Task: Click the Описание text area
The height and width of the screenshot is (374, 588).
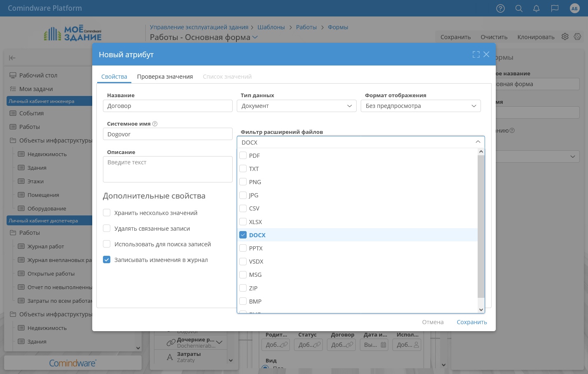Action: (168, 169)
